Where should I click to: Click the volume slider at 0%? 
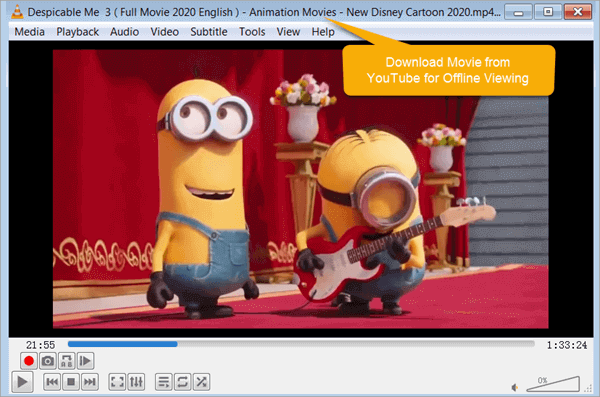553,384
